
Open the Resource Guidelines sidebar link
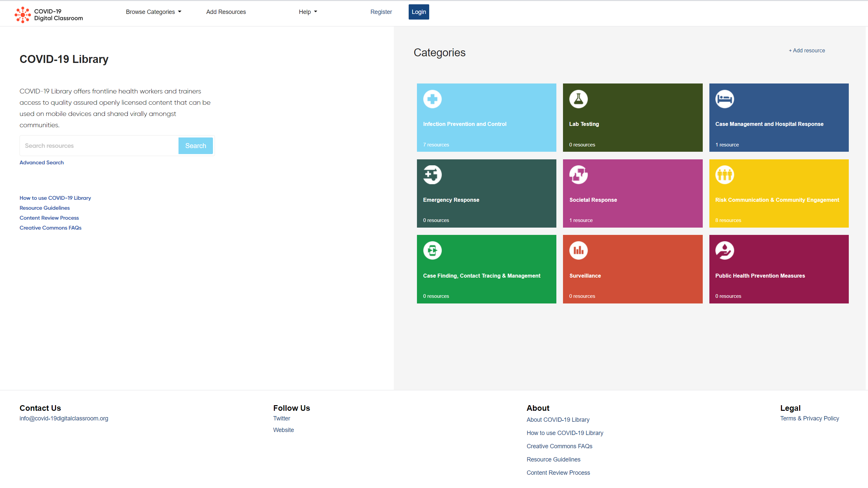(44, 208)
